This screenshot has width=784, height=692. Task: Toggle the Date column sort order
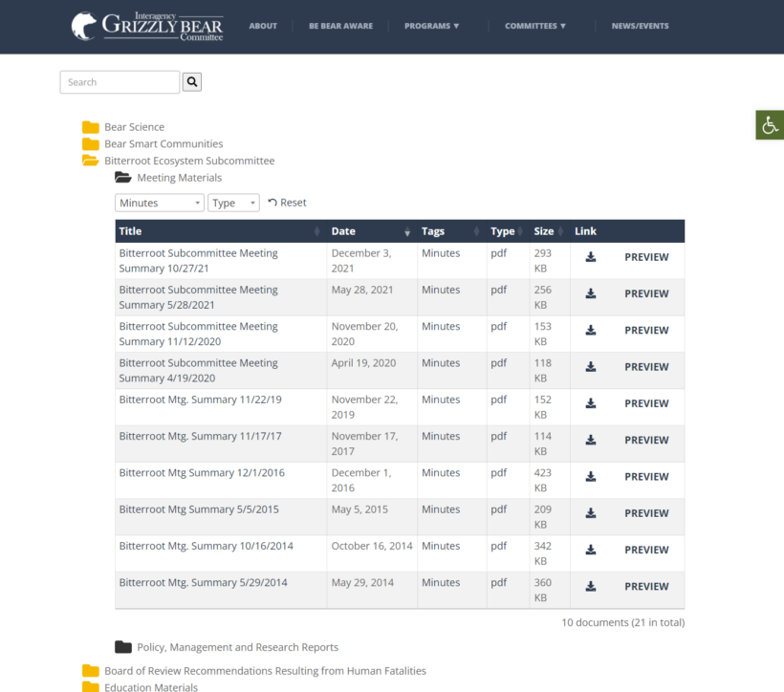407,231
